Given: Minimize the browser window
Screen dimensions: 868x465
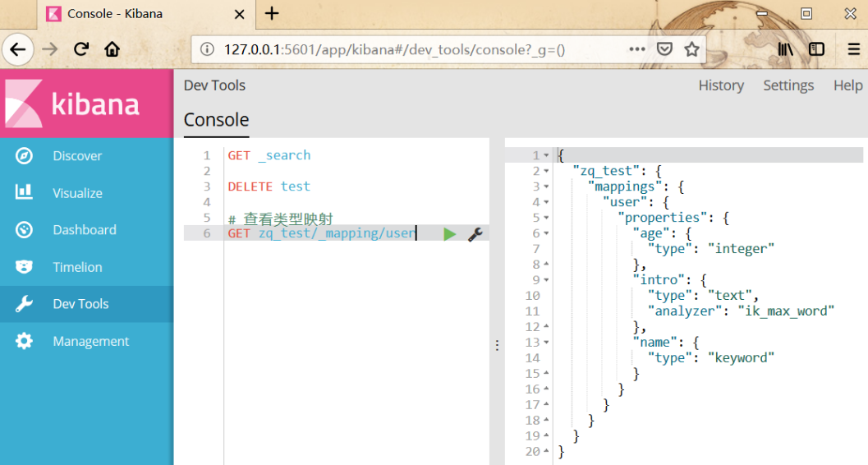Looking at the screenshot, I should [x=762, y=14].
